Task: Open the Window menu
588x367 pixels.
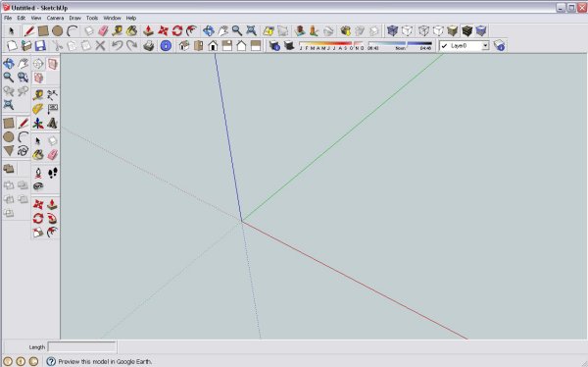Action: tap(112, 18)
